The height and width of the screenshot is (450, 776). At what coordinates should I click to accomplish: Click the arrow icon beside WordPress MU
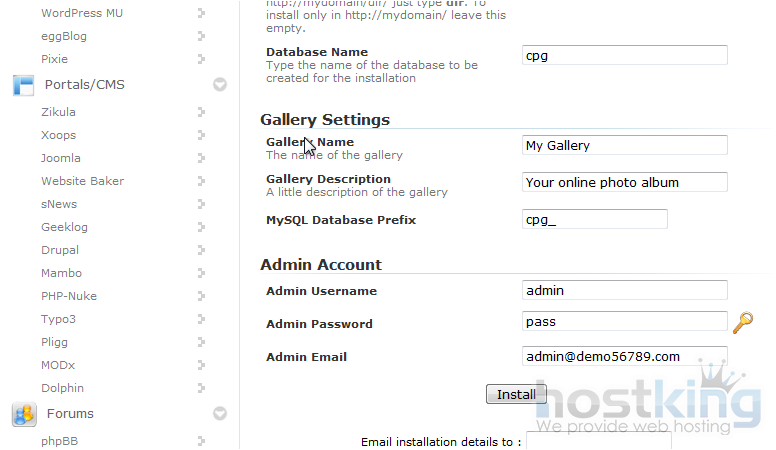pos(201,13)
